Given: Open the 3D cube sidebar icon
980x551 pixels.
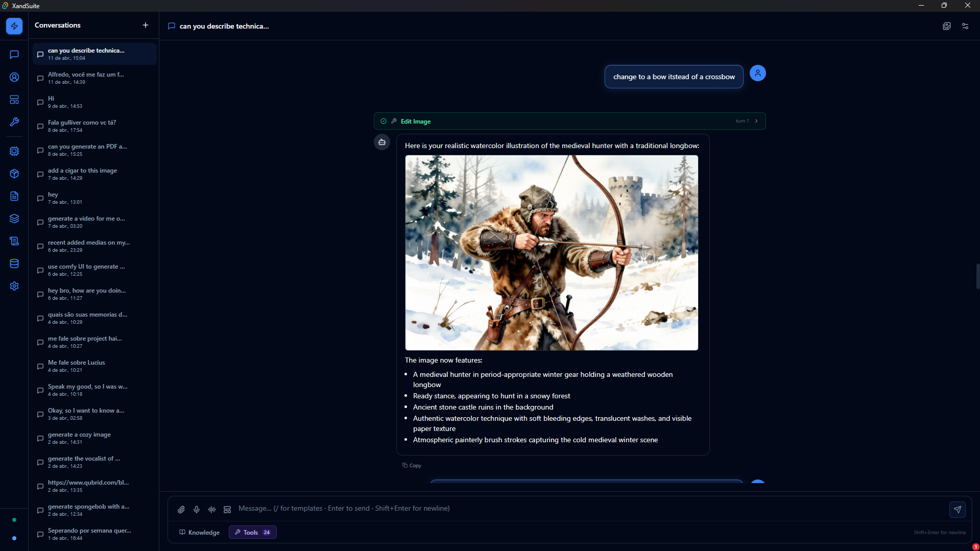Looking at the screenshot, I should (x=14, y=174).
